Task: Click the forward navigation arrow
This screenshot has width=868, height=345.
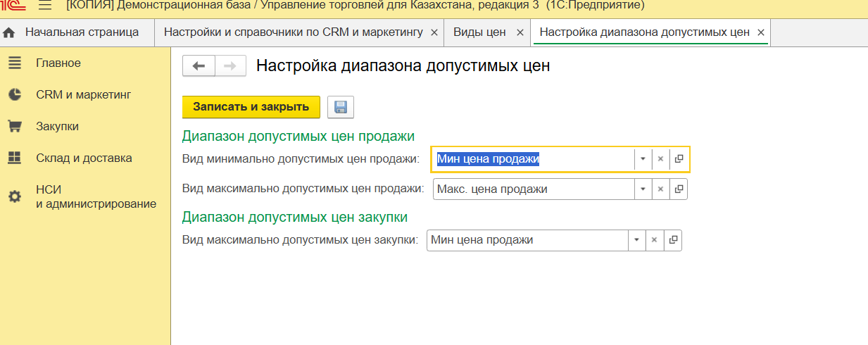Action: tap(230, 65)
